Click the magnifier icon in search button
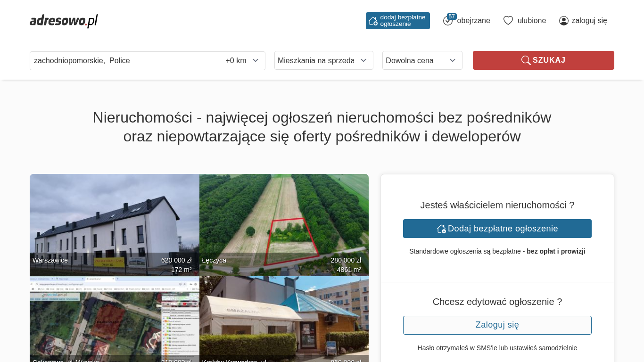Viewport: 644px width, 362px height. 526,60
